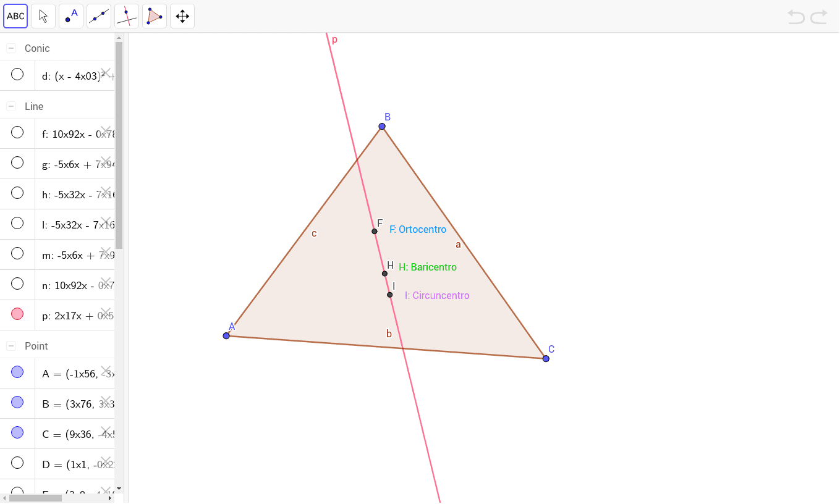840x504 pixels.
Task: Delete point C with its X icon
Action: pos(106,431)
